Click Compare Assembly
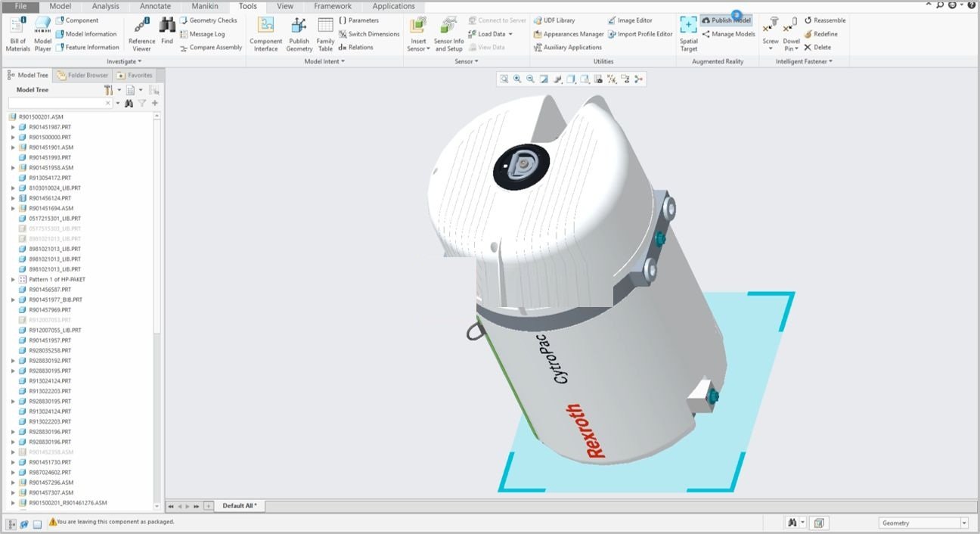This screenshot has width=980, height=534. pyautogui.click(x=210, y=47)
